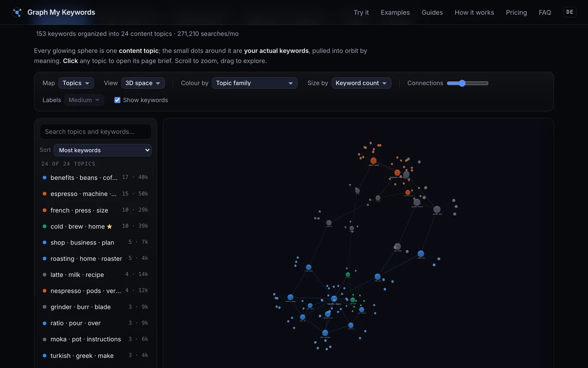Image resolution: width=588 pixels, height=368 pixels.
Task: Open the 'grinder · burr · blade' topic
Action: pos(95,307)
